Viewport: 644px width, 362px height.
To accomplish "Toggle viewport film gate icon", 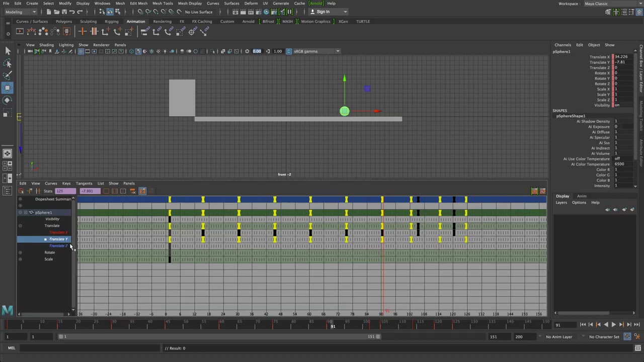I will tap(88, 51).
